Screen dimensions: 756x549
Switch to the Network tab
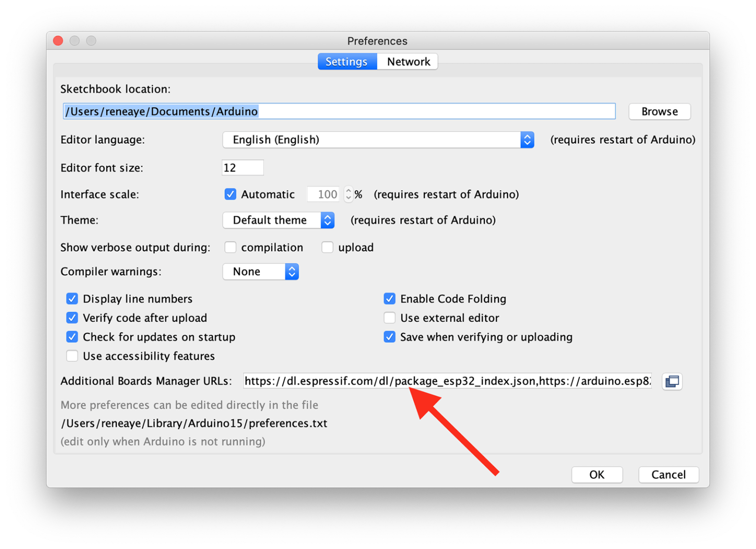click(x=408, y=62)
